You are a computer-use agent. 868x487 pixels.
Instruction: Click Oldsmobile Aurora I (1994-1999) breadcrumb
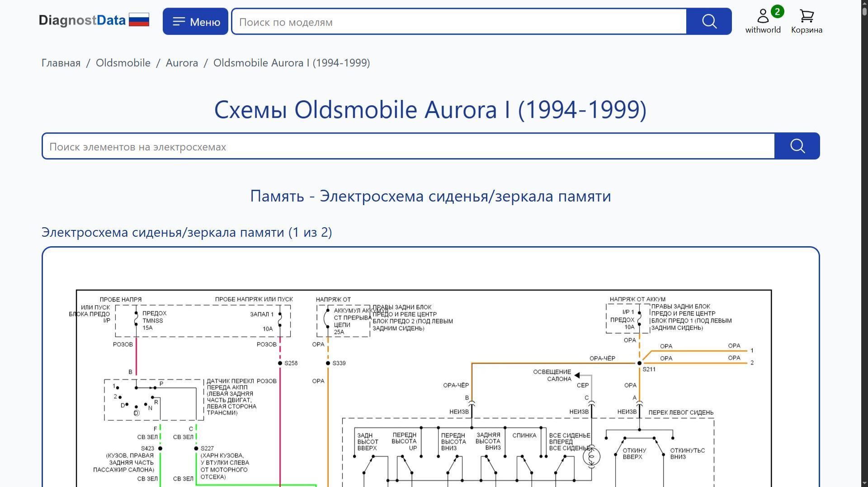(292, 63)
